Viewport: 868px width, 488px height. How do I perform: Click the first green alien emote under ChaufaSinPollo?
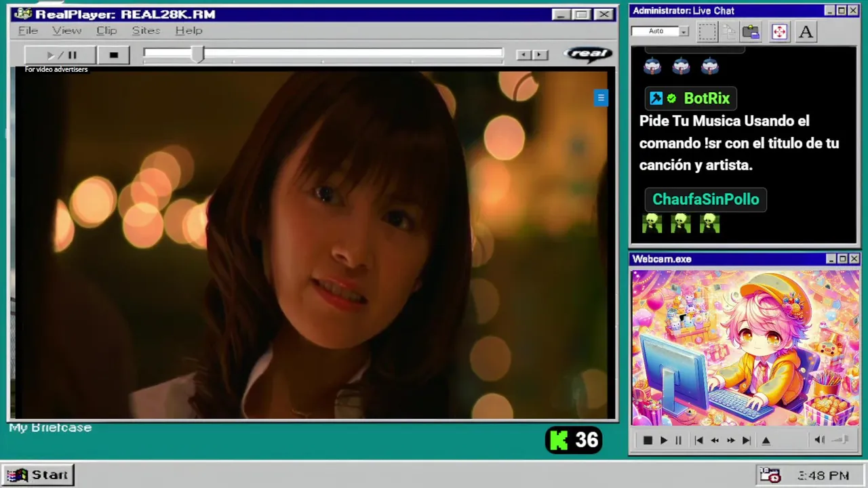click(652, 223)
